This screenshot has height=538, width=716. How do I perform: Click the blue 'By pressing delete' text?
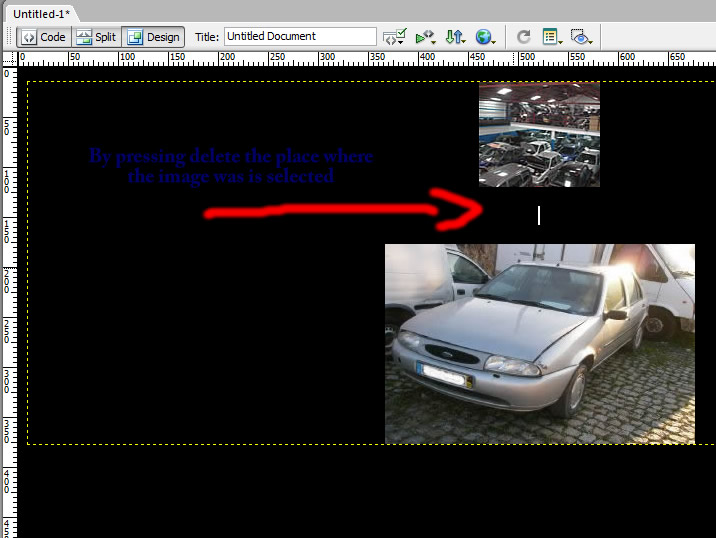point(230,166)
